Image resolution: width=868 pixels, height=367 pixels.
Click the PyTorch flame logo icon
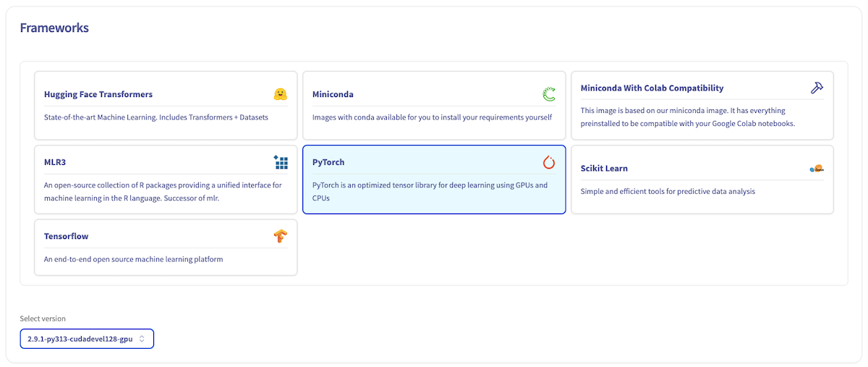pyautogui.click(x=549, y=162)
